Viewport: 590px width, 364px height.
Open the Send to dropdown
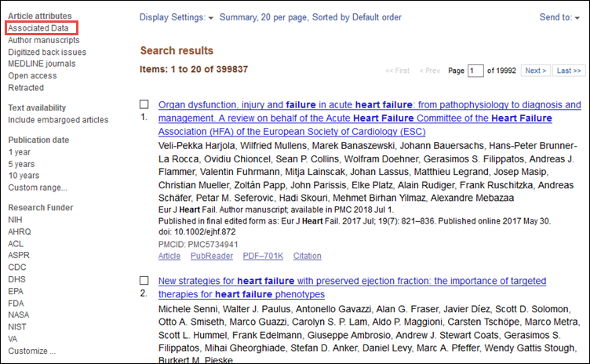(559, 17)
